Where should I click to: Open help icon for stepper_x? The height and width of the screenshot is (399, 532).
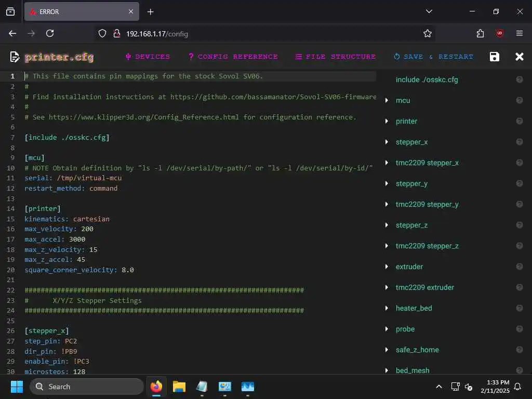tap(519, 142)
